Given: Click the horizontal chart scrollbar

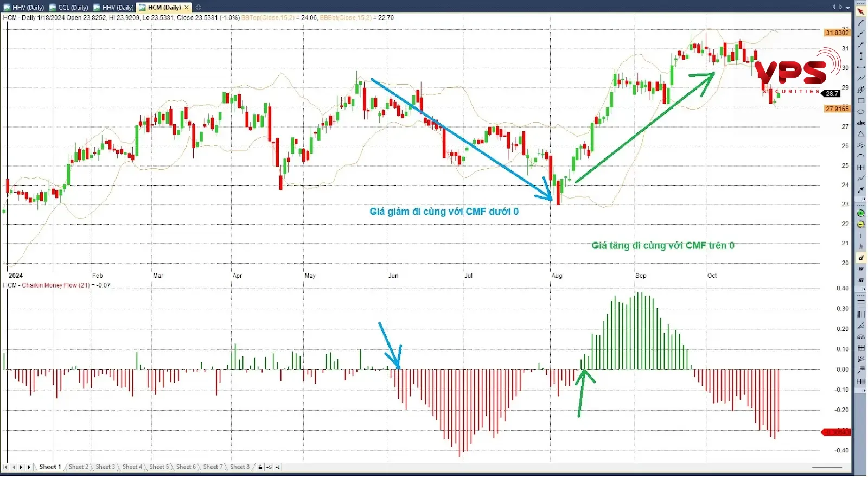Looking at the screenshot, I should [x=826, y=467].
